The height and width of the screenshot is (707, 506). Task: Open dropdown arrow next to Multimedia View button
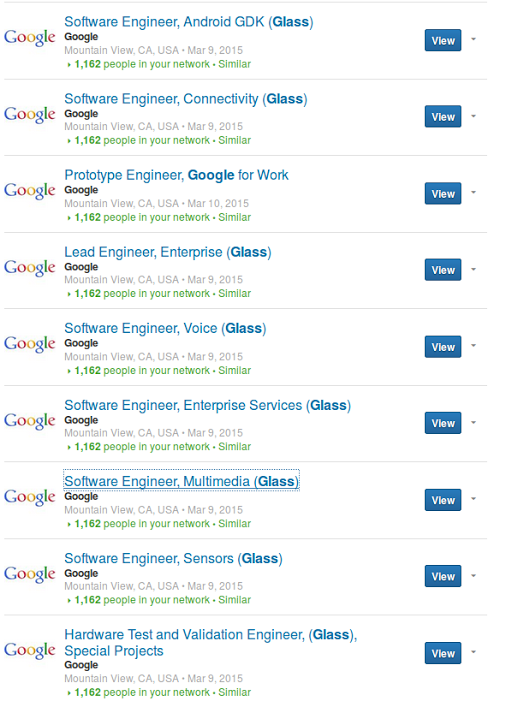[x=474, y=499]
